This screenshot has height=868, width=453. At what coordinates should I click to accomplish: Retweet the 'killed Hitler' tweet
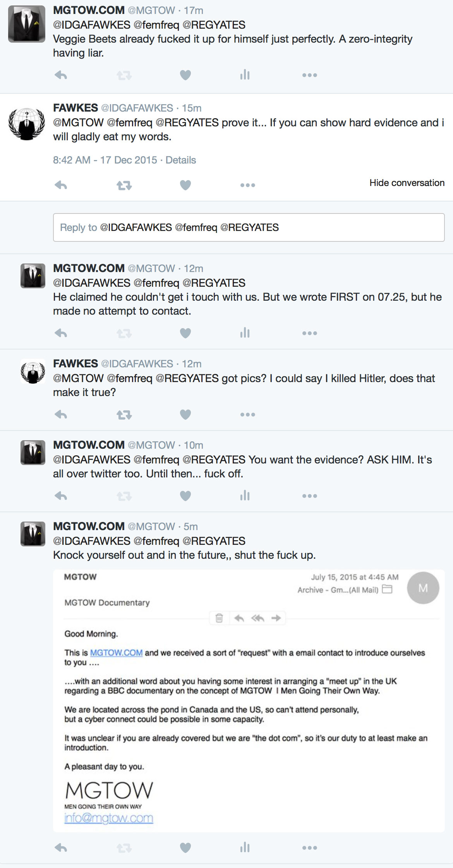(124, 415)
